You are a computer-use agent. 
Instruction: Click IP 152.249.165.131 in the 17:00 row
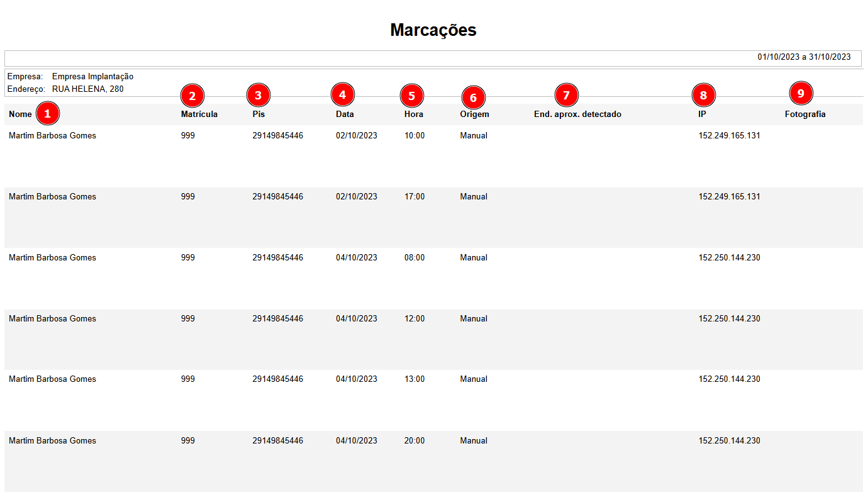point(729,197)
